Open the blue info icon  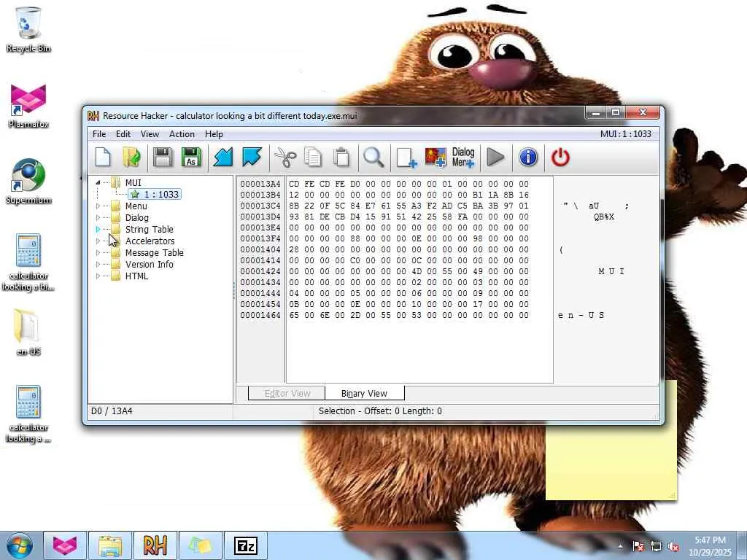tap(528, 157)
